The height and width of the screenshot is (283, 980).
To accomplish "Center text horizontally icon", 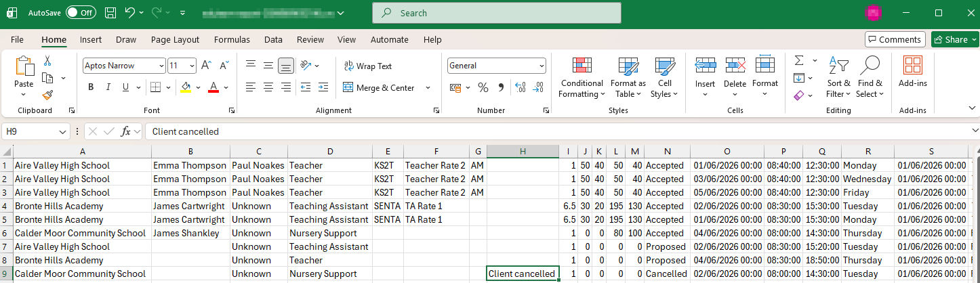I will coord(268,87).
